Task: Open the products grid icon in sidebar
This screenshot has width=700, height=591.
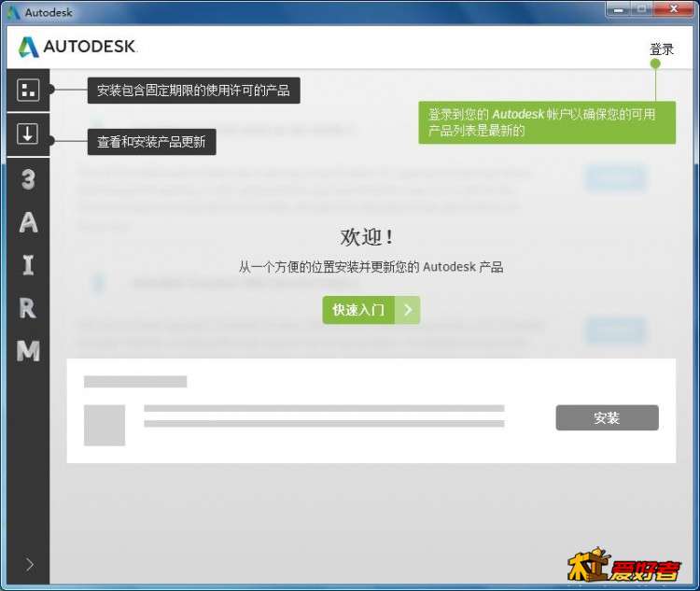Action: pyautogui.click(x=28, y=90)
